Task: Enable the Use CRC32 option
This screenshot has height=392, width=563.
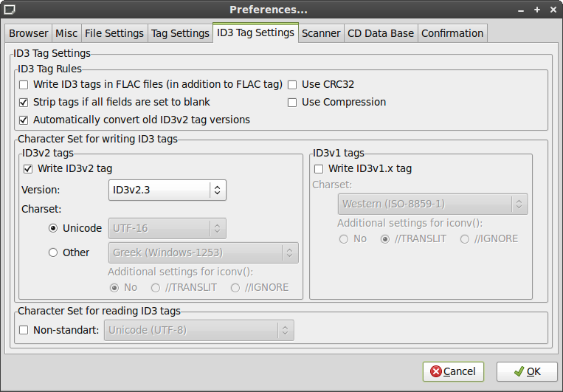Action: tap(292, 85)
